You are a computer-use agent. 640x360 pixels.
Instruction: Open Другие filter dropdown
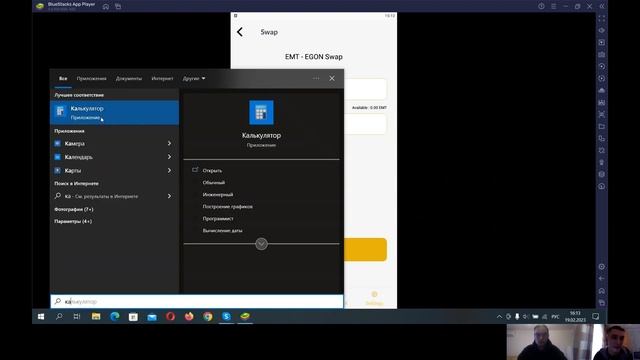[194, 78]
